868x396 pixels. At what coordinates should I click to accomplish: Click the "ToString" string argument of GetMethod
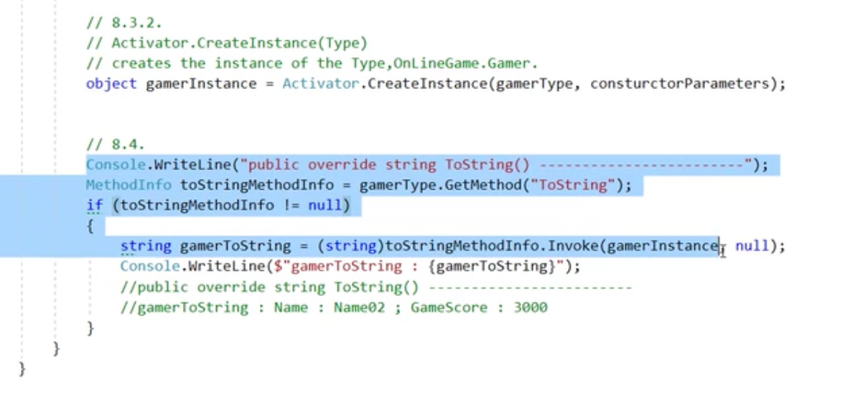click(573, 185)
